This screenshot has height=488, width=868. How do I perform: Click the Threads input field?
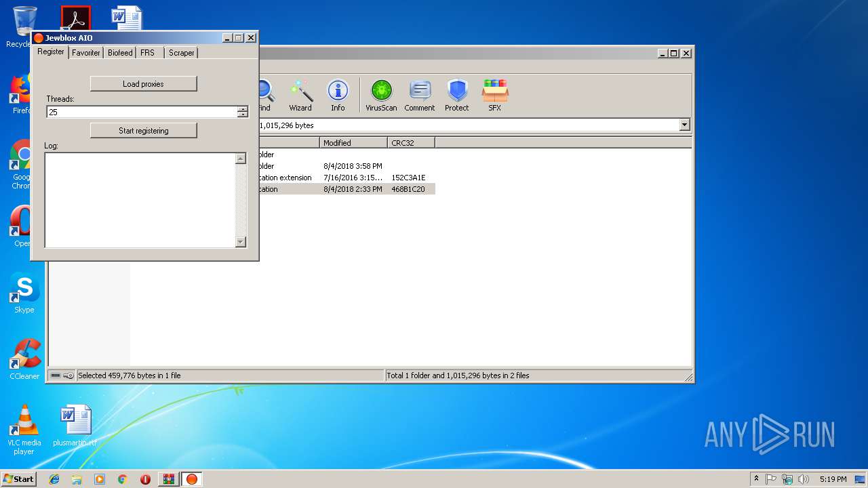[x=142, y=112]
